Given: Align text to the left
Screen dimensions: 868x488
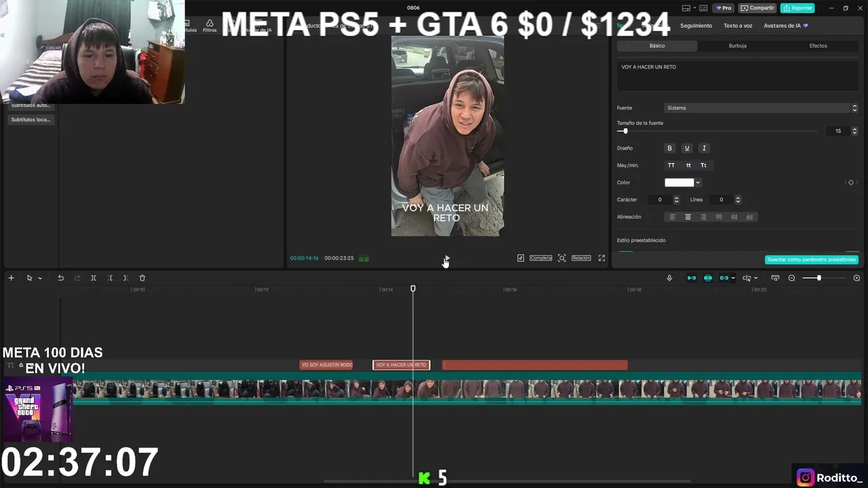Looking at the screenshot, I should pos(673,217).
